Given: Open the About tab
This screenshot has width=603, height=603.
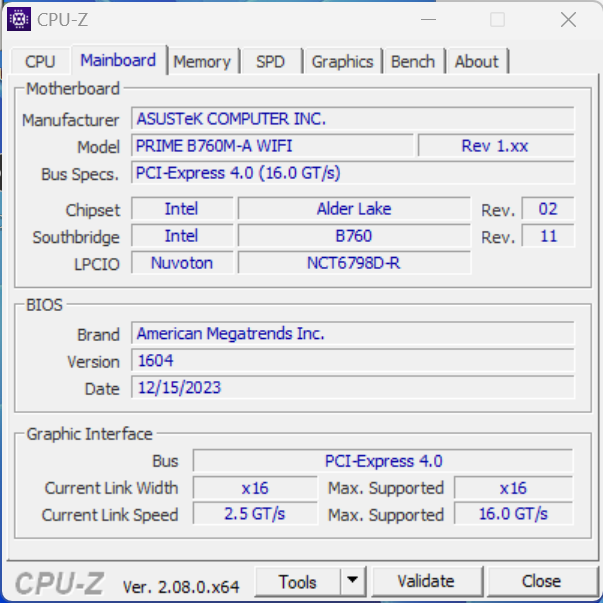Looking at the screenshot, I should coord(476,62).
